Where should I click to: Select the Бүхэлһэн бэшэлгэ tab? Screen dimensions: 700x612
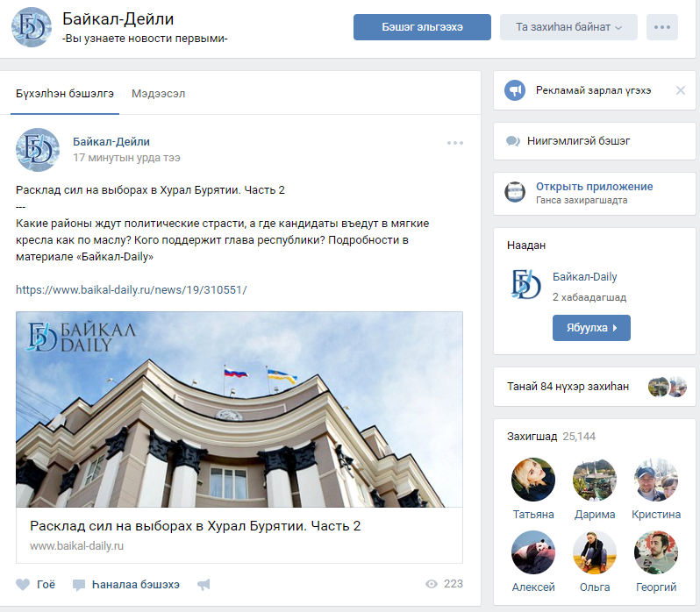pyautogui.click(x=65, y=94)
